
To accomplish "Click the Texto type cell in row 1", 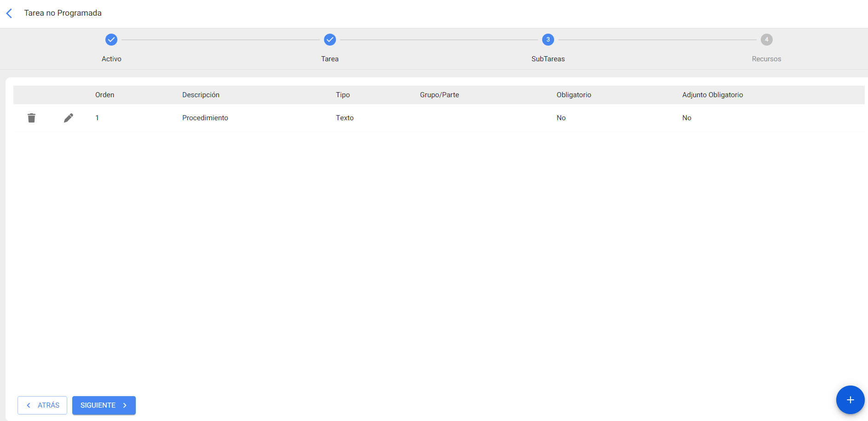I will (x=345, y=118).
